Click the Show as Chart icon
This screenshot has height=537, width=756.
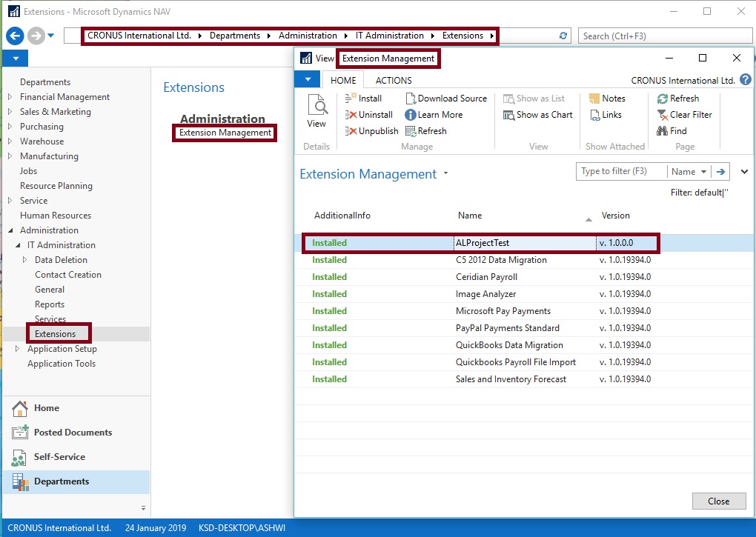pos(509,115)
